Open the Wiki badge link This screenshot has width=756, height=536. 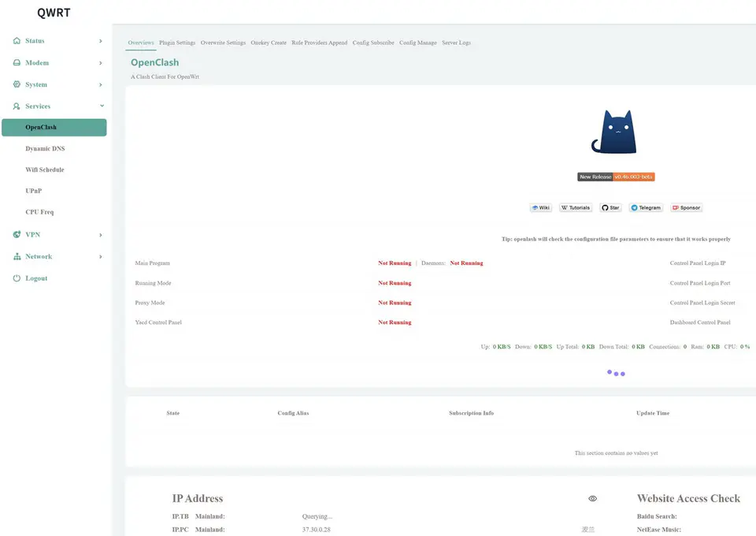[540, 208]
